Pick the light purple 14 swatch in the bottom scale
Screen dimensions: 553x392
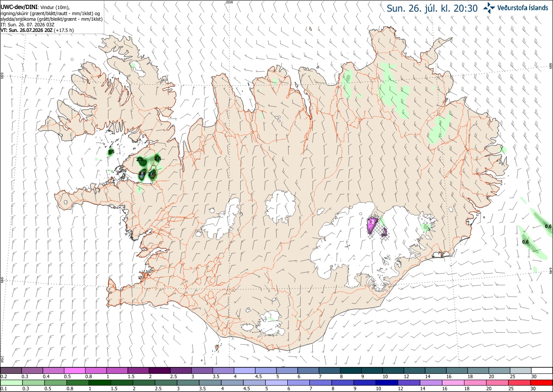pos(431,383)
